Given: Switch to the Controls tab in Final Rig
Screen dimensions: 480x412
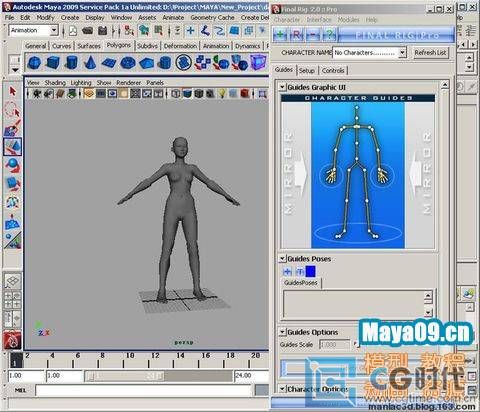Looking at the screenshot, I should pyautogui.click(x=333, y=70).
